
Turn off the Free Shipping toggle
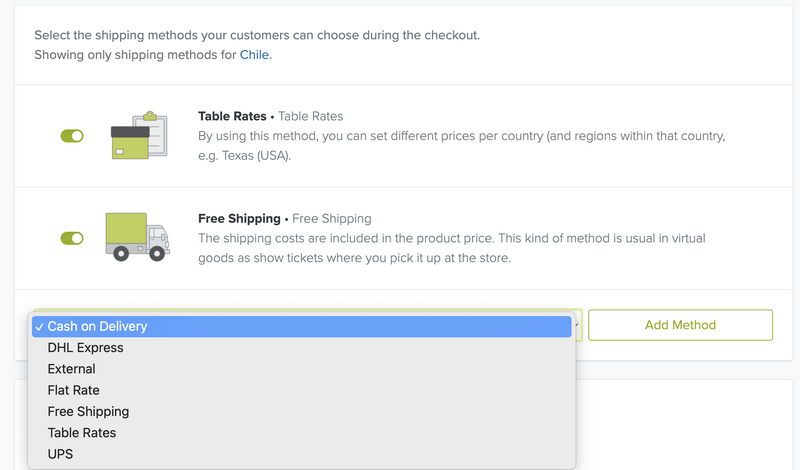pyautogui.click(x=72, y=238)
